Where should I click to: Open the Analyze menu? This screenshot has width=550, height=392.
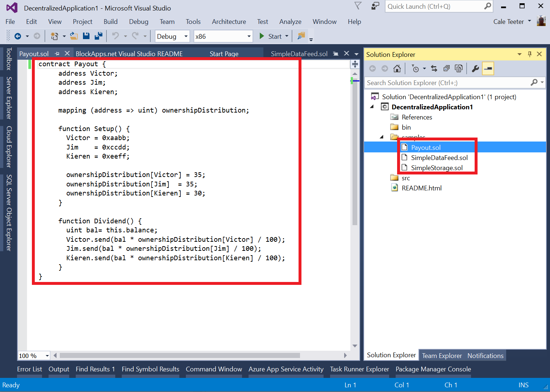pyautogui.click(x=290, y=22)
